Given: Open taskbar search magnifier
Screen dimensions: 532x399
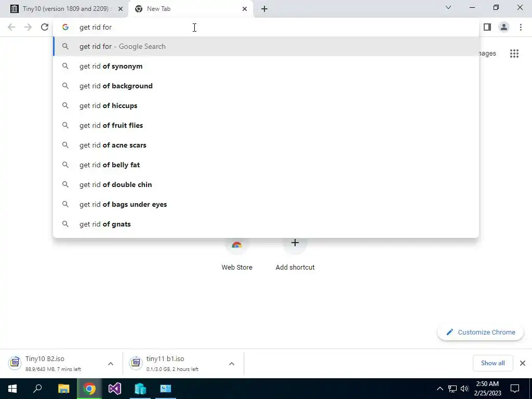Looking at the screenshot, I should click(x=37, y=389).
